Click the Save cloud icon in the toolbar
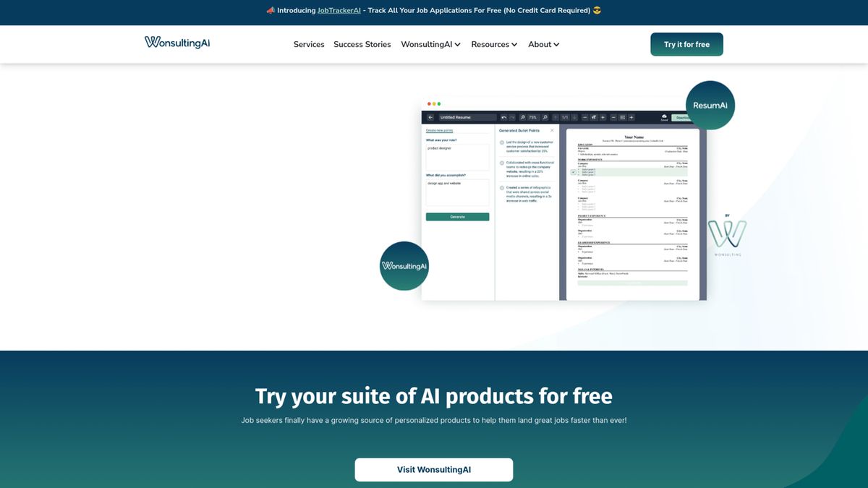Image resolution: width=868 pixels, height=488 pixels. tap(664, 116)
